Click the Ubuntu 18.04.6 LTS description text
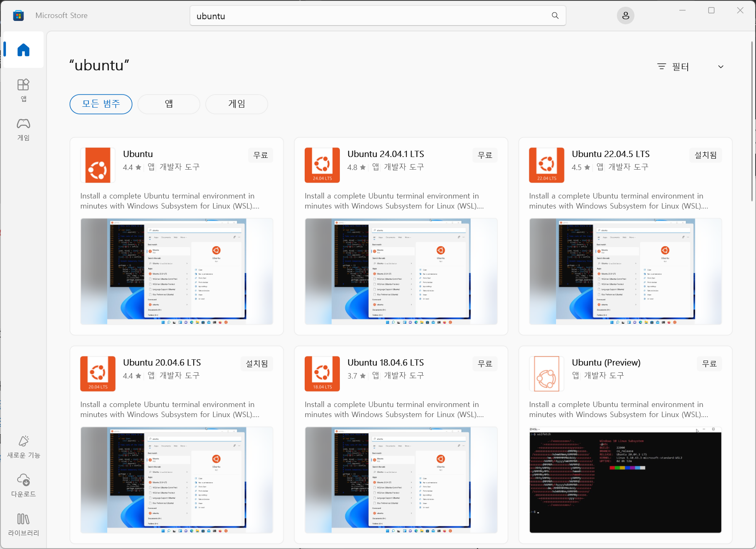The height and width of the screenshot is (549, 756). tap(394, 410)
